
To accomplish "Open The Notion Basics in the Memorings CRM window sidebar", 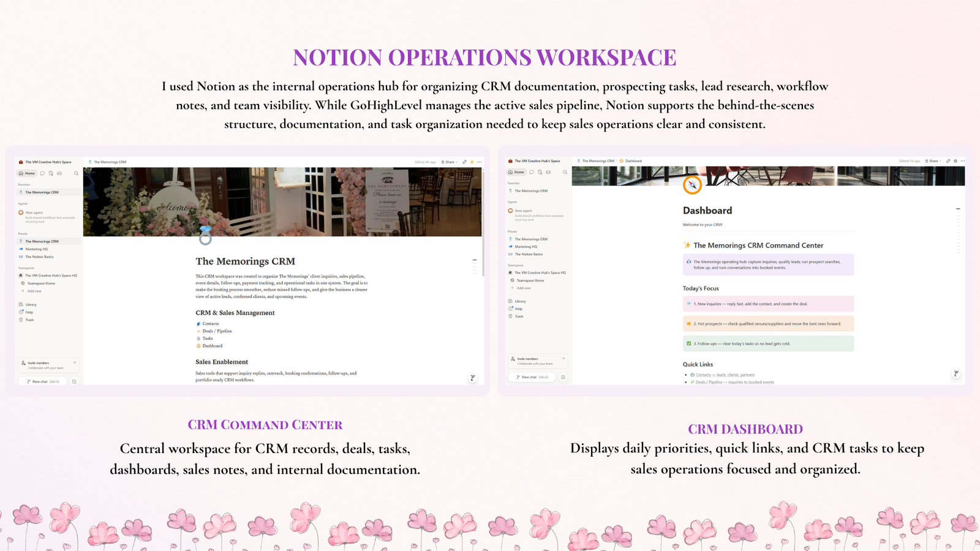I will [x=37, y=257].
